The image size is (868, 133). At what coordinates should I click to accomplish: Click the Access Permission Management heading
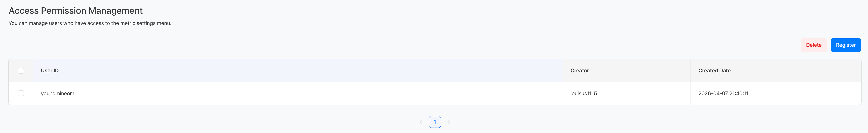[75, 11]
